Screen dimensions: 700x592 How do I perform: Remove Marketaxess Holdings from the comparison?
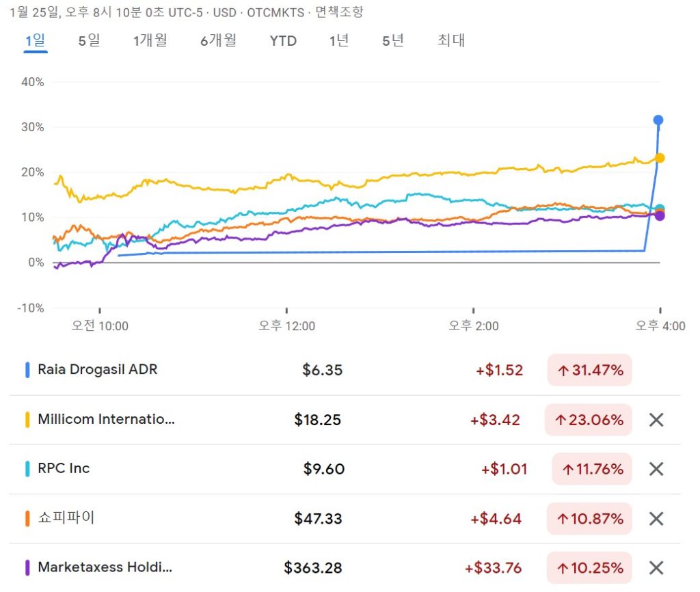(x=656, y=568)
